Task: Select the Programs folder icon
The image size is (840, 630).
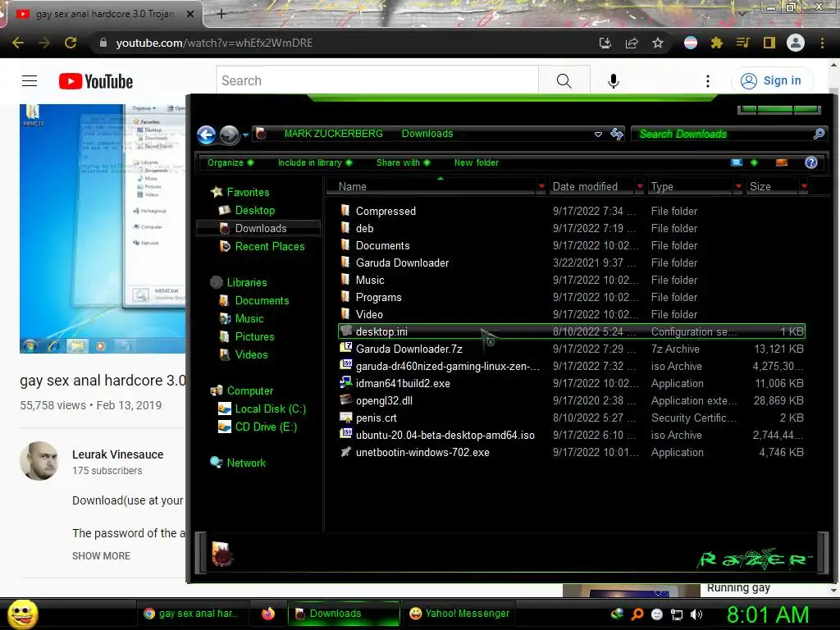Action: pyautogui.click(x=345, y=297)
